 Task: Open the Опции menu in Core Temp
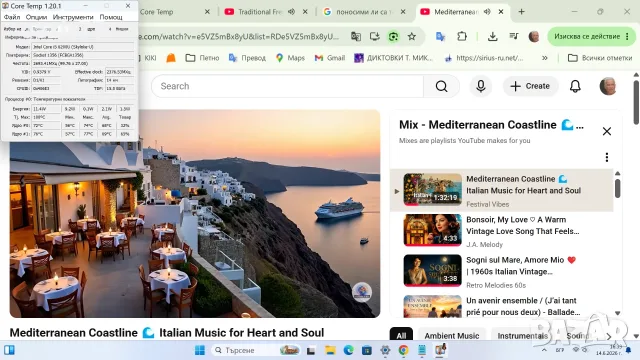click(36, 17)
